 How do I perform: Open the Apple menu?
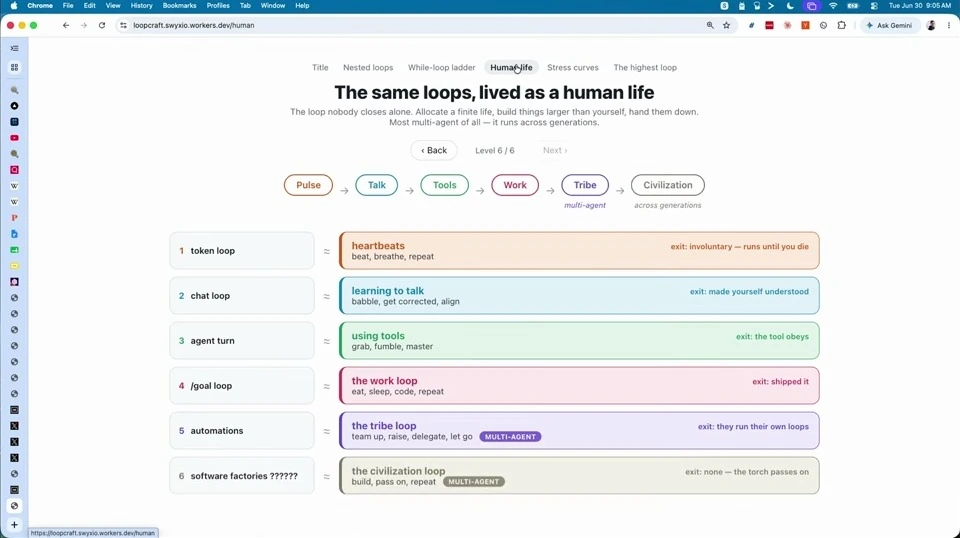pyautogui.click(x=14, y=6)
